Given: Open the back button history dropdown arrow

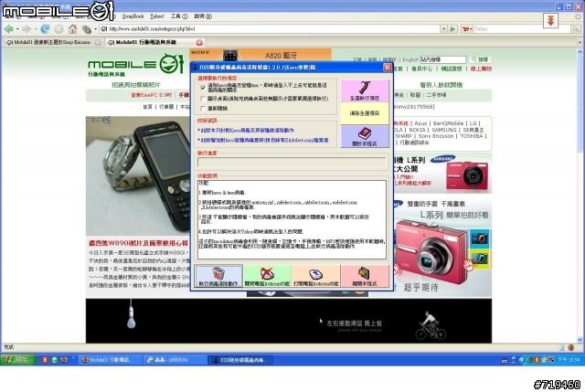Looking at the screenshot, I should click(x=17, y=29).
